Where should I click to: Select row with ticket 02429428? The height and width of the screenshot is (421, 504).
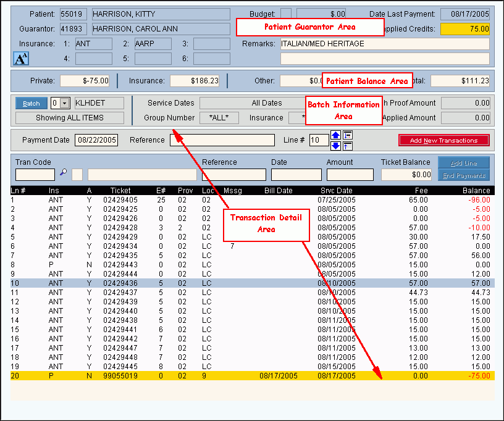point(253,228)
